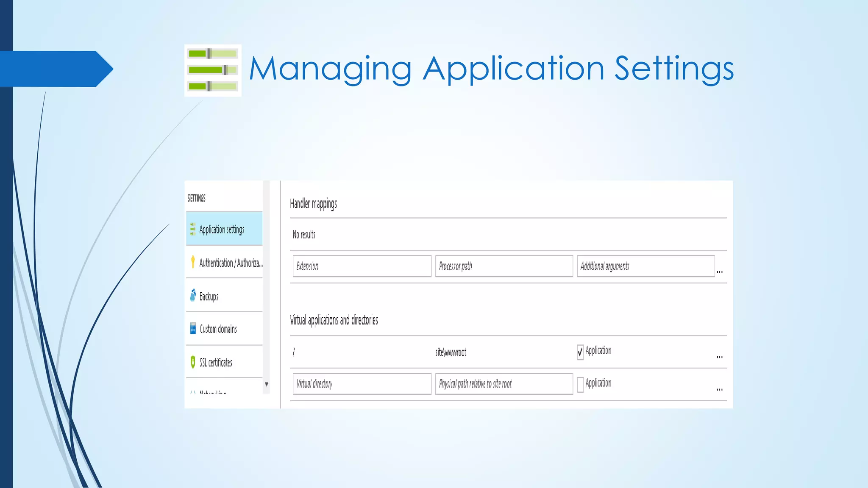Screen dimensions: 868x488
Task: Click Physical path relative to site root field
Action: pos(504,384)
